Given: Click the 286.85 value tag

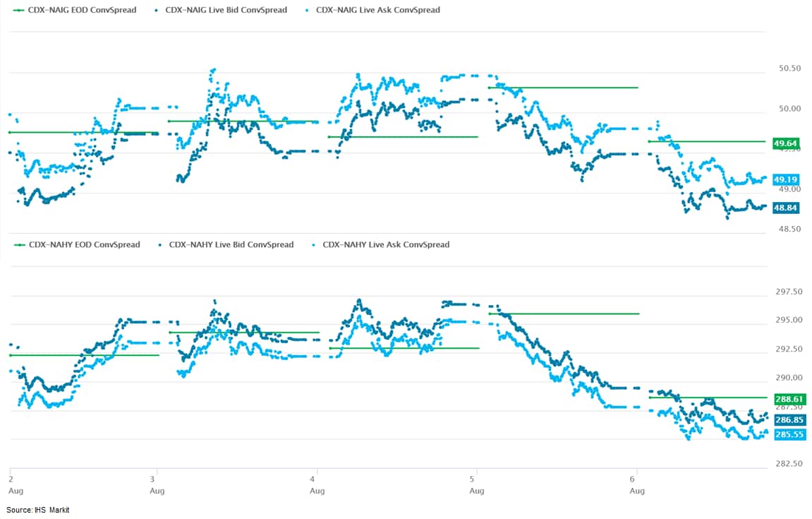Looking at the screenshot, I should pyautogui.click(x=787, y=419).
